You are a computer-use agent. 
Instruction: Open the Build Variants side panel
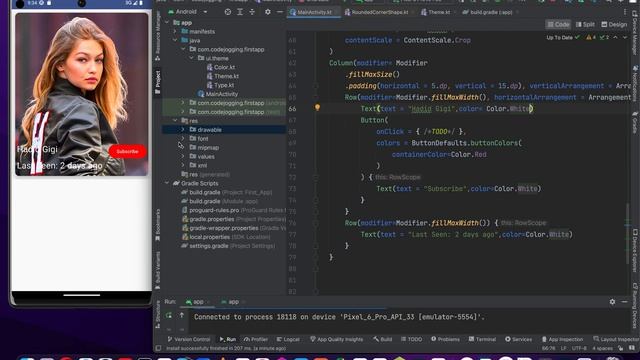coord(158,270)
